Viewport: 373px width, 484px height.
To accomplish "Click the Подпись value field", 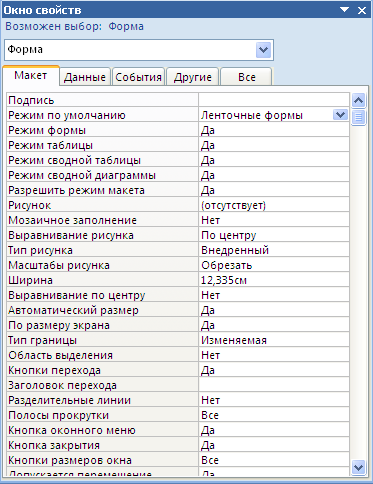I will 274,100.
